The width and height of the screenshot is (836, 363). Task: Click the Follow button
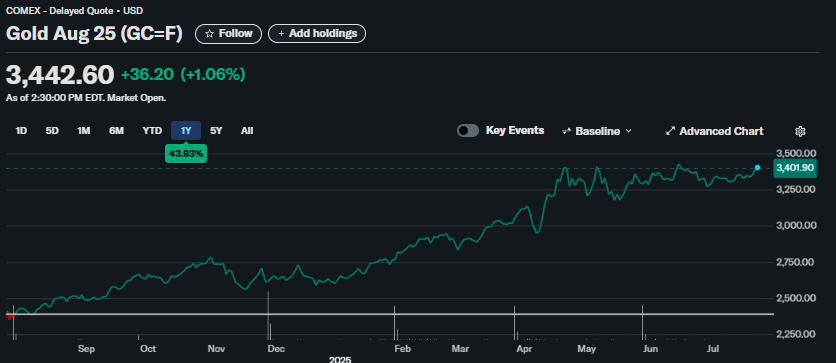(x=229, y=34)
